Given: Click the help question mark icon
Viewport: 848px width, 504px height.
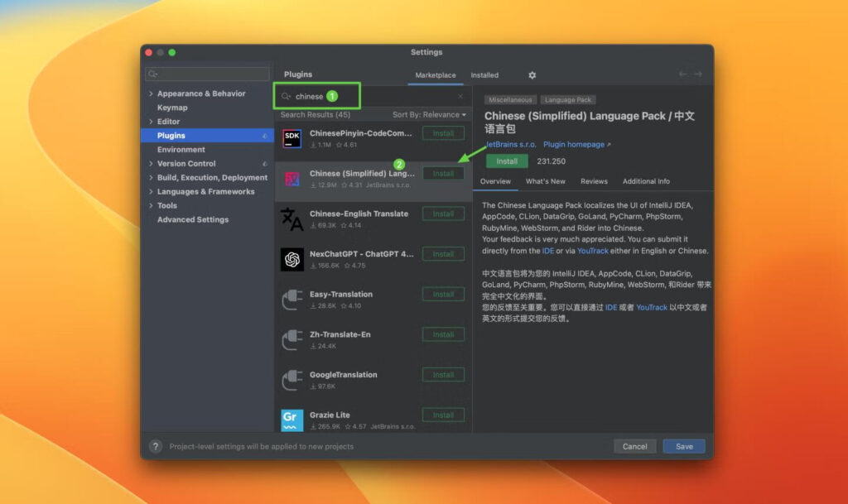Looking at the screenshot, I should [155, 446].
